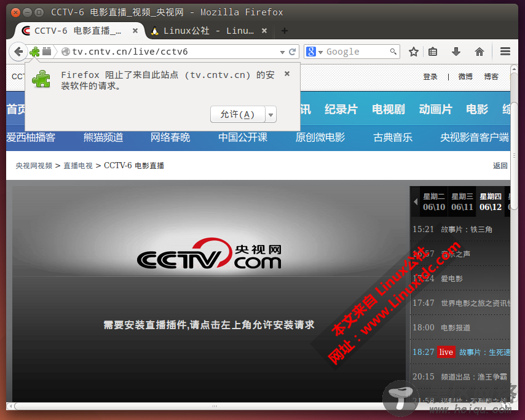Click the 原创微电影 link

(320, 138)
